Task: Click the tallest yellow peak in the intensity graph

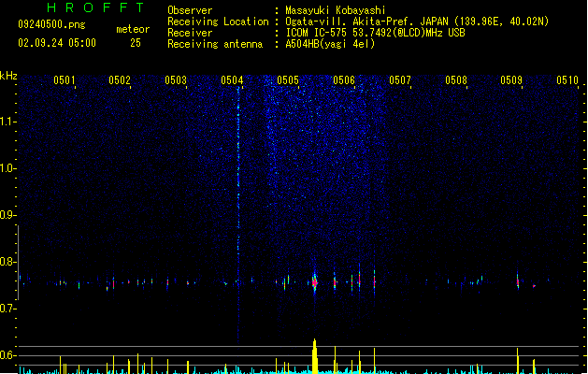Action: tap(315, 356)
